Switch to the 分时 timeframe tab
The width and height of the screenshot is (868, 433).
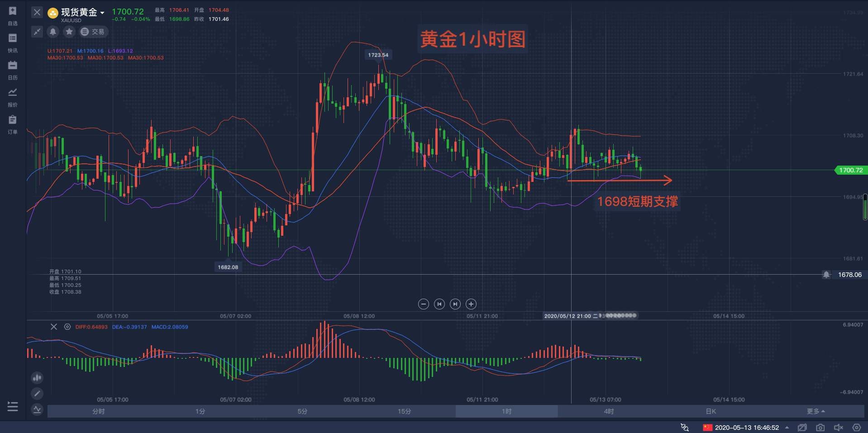tap(98, 411)
